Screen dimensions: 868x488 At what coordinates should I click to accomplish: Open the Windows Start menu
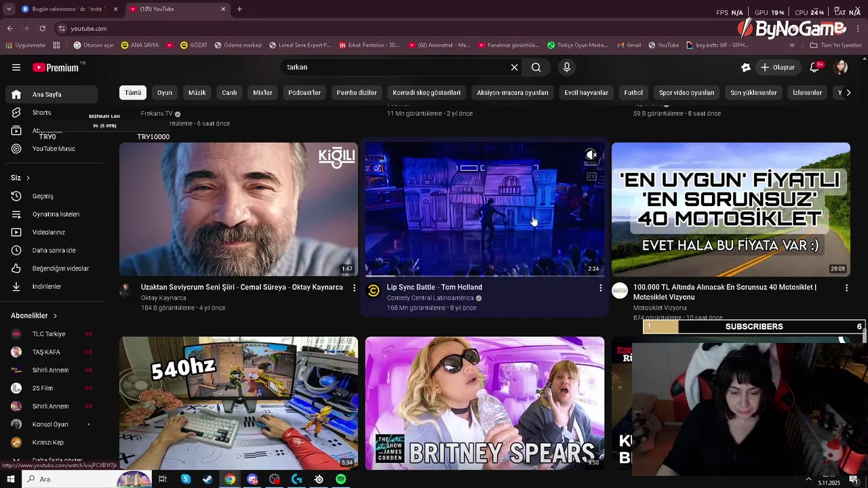(11, 479)
